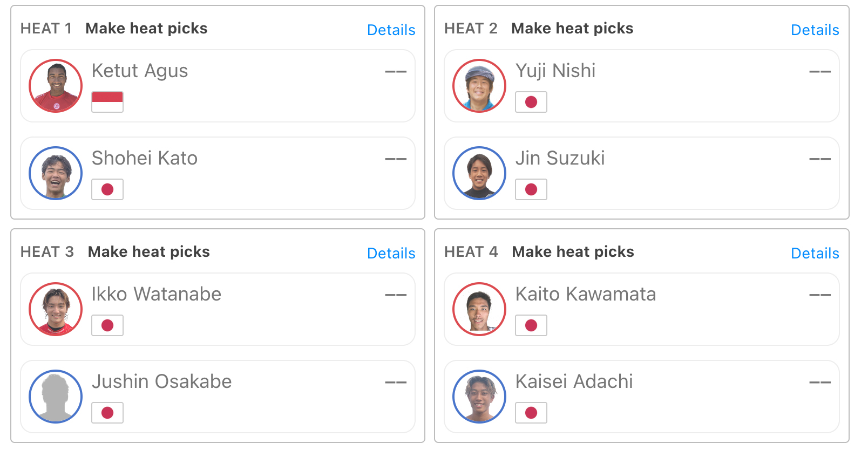Click the Japan flag under Kaito Kawamata
The height and width of the screenshot is (457, 868).
click(531, 325)
